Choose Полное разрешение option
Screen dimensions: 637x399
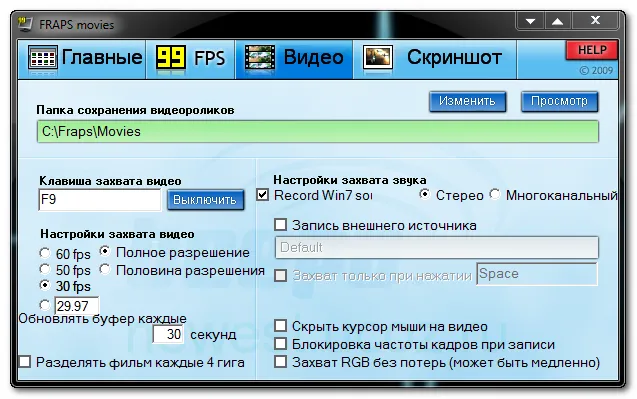pos(105,252)
